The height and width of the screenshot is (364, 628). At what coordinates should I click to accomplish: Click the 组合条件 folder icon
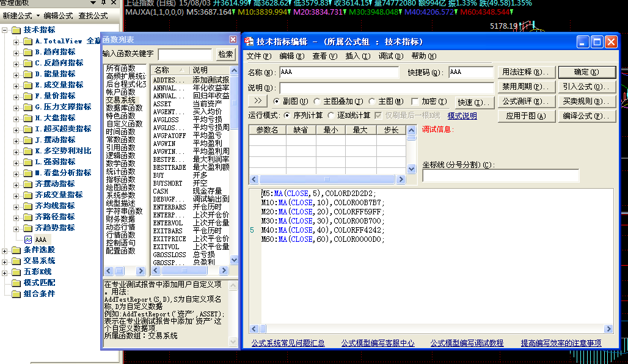pyautogui.click(x=16, y=294)
